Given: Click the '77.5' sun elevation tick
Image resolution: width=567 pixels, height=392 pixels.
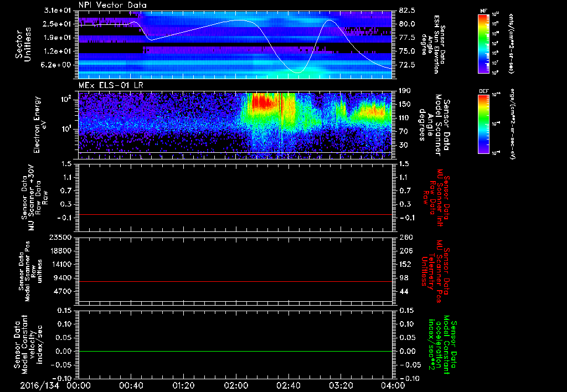Looking at the screenshot, I should click(407, 38).
